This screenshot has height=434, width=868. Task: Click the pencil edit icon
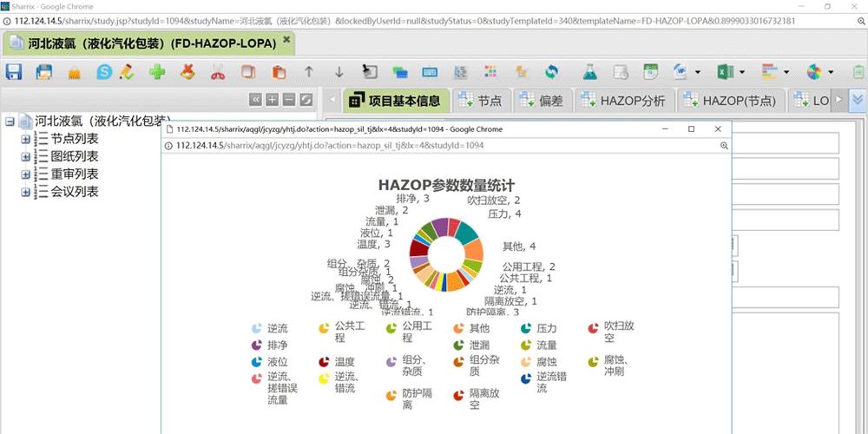point(126,72)
